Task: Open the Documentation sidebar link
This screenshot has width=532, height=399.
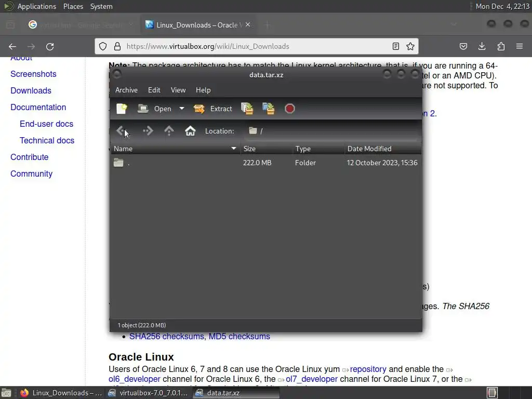Action: coord(38,107)
